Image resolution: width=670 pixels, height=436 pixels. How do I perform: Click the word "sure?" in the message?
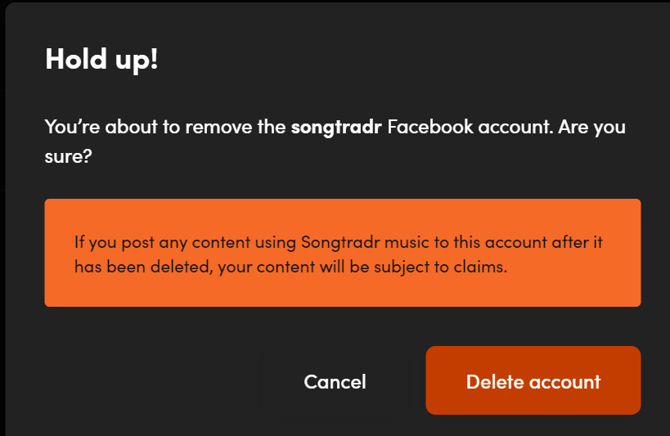click(x=66, y=157)
